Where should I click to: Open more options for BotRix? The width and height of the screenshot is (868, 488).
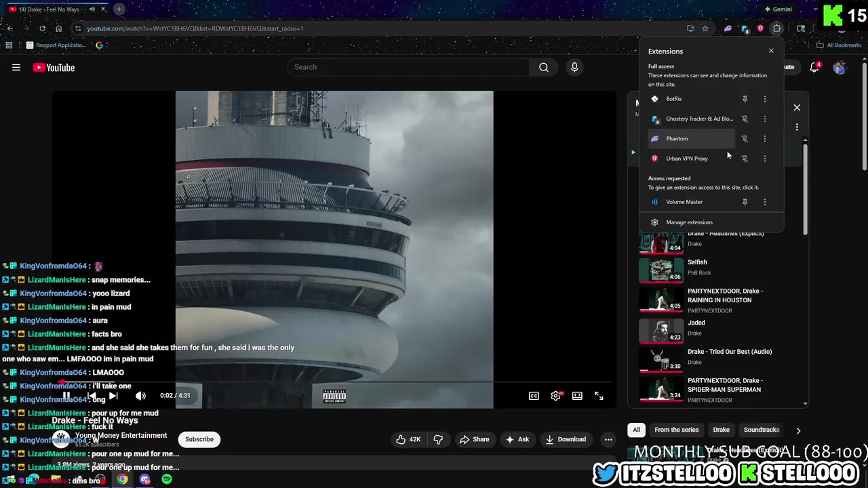765,99
